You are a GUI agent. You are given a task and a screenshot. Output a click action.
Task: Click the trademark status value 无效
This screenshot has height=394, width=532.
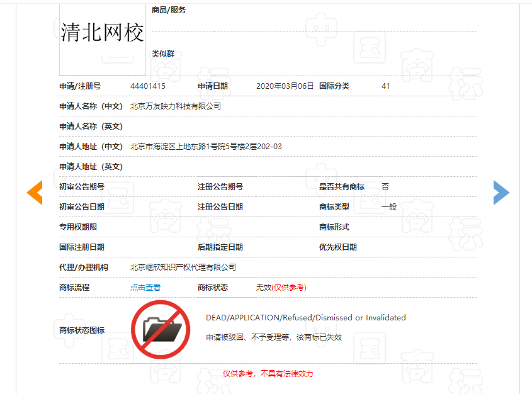pyautogui.click(x=264, y=288)
